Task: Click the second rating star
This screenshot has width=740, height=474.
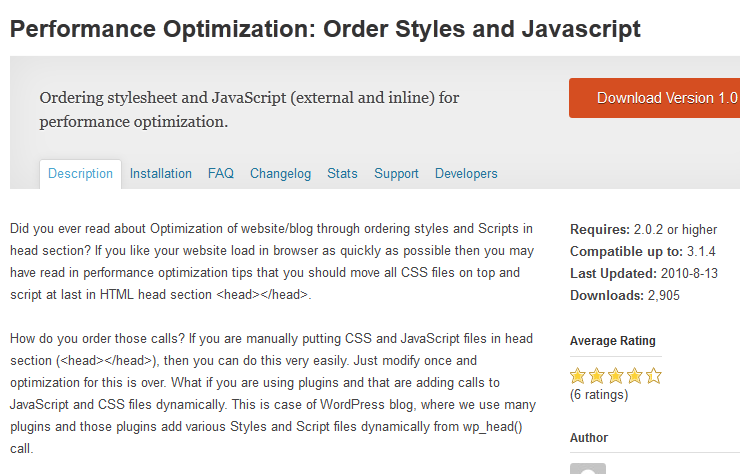Action: [x=597, y=376]
